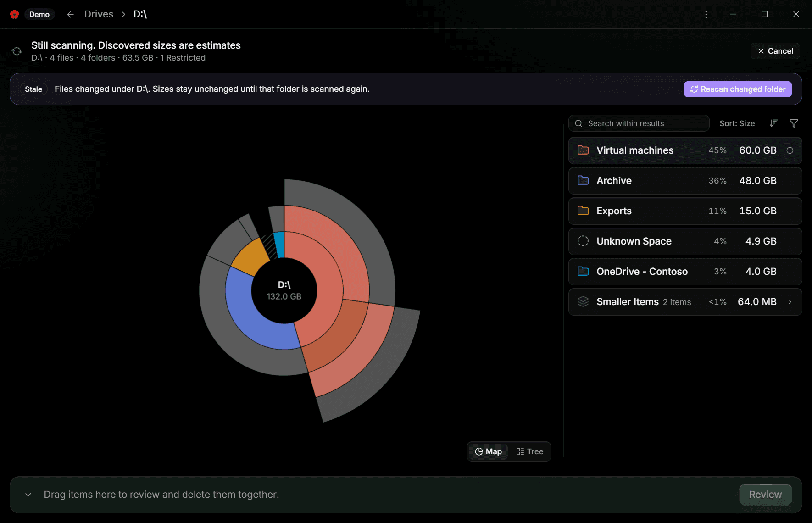Go back with the back arrow

[x=70, y=14]
